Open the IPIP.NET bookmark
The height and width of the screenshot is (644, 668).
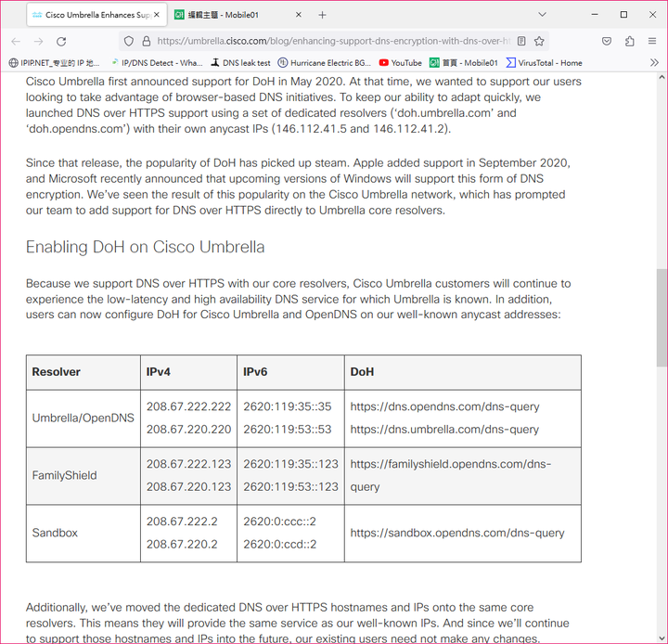pyautogui.click(x=55, y=63)
